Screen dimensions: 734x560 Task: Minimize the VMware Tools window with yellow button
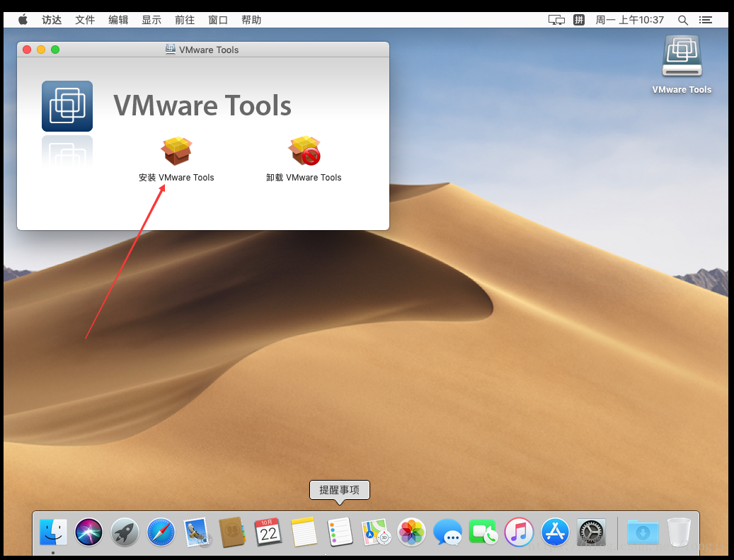click(41, 50)
